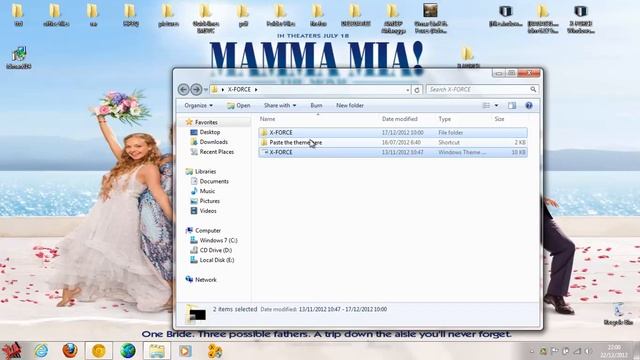
Task: Show hidden tray icons
Action: pyautogui.click(x=531, y=351)
